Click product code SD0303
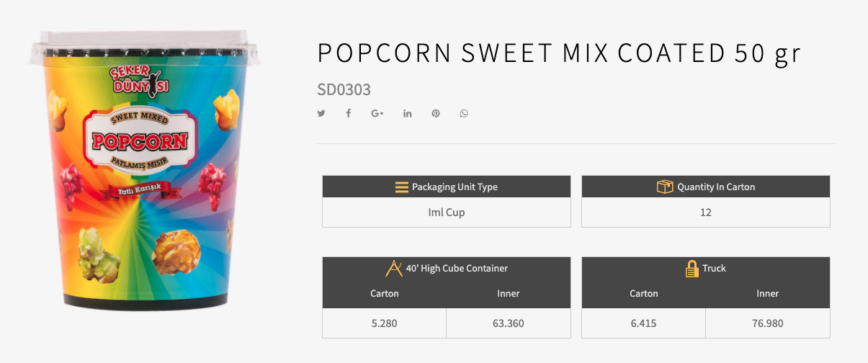Screen dimensions: 868x363 344,90
